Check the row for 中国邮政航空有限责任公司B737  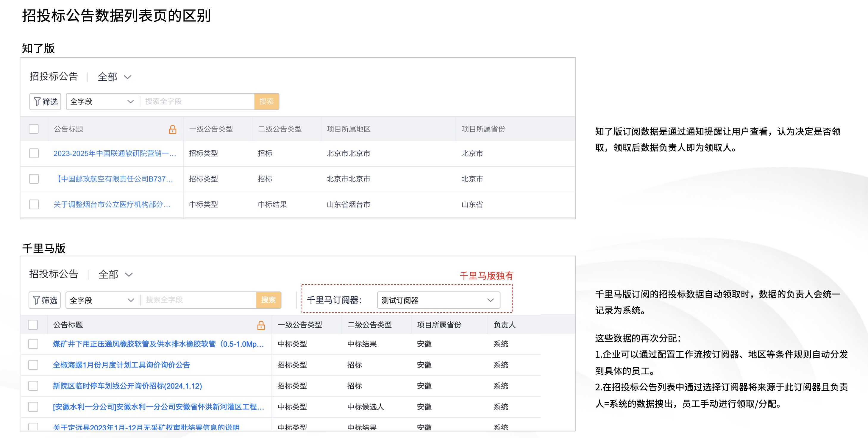point(34,179)
